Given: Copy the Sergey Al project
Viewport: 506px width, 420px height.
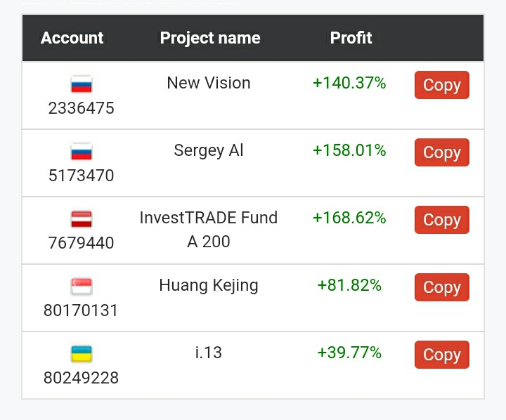Looking at the screenshot, I should pos(442,152).
